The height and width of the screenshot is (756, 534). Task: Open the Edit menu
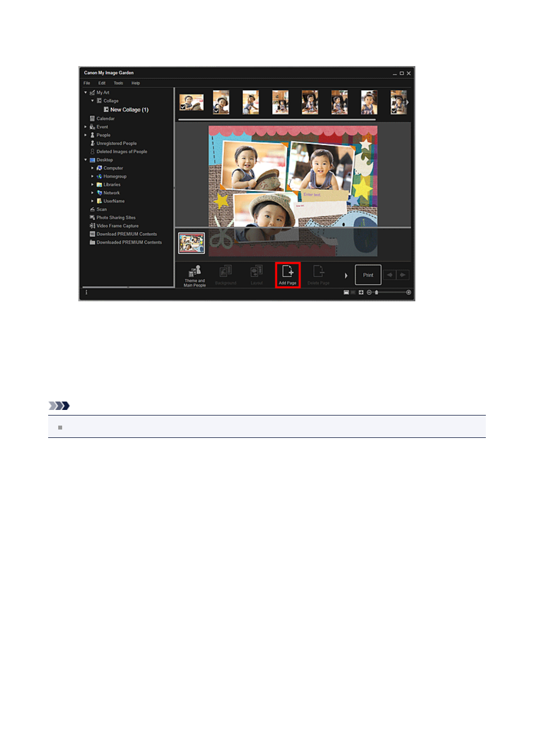click(102, 83)
